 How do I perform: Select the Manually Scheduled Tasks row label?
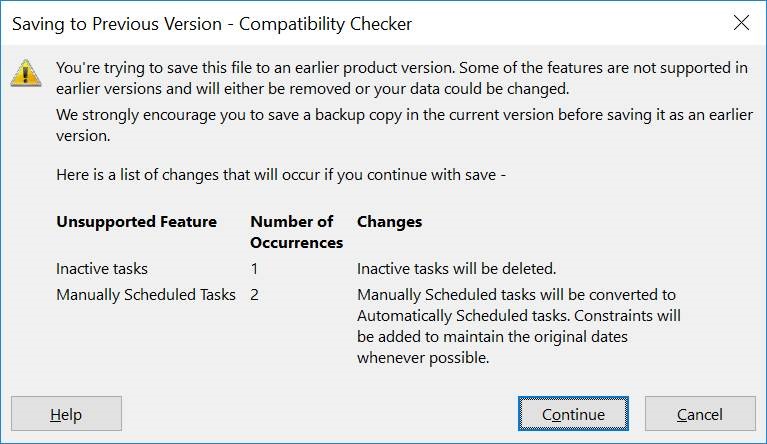[146, 295]
